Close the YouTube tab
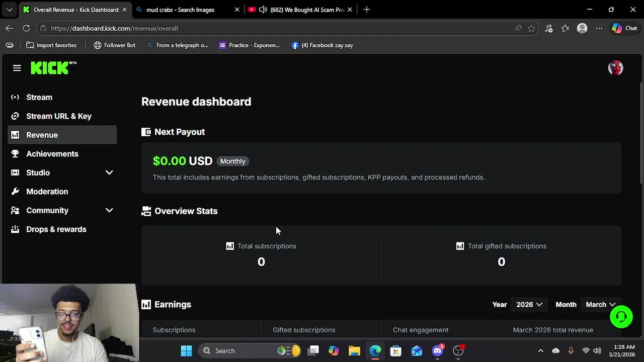This screenshot has height=362, width=644. point(350,10)
